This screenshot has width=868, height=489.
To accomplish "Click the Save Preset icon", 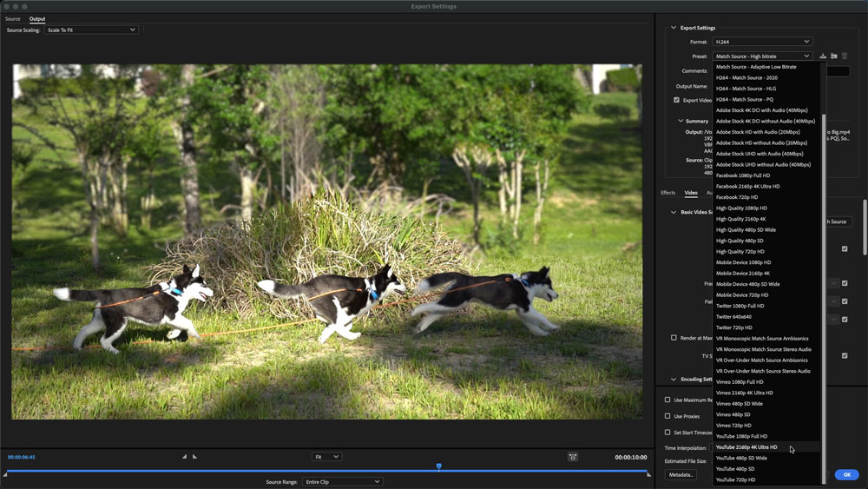I will tap(823, 56).
